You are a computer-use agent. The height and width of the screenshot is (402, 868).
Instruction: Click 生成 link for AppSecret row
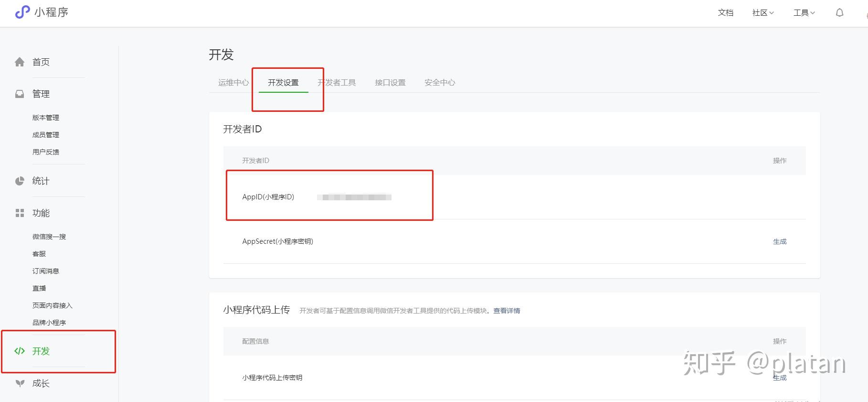[780, 242]
